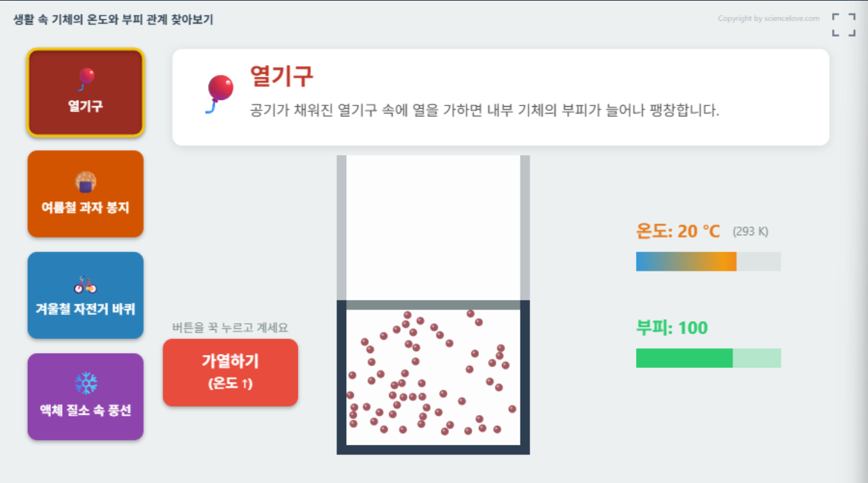This screenshot has width=868, height=483.
Task: Click the bicycle icon on 겨울철 자전거 바퀴
Action: pos(86,284)
